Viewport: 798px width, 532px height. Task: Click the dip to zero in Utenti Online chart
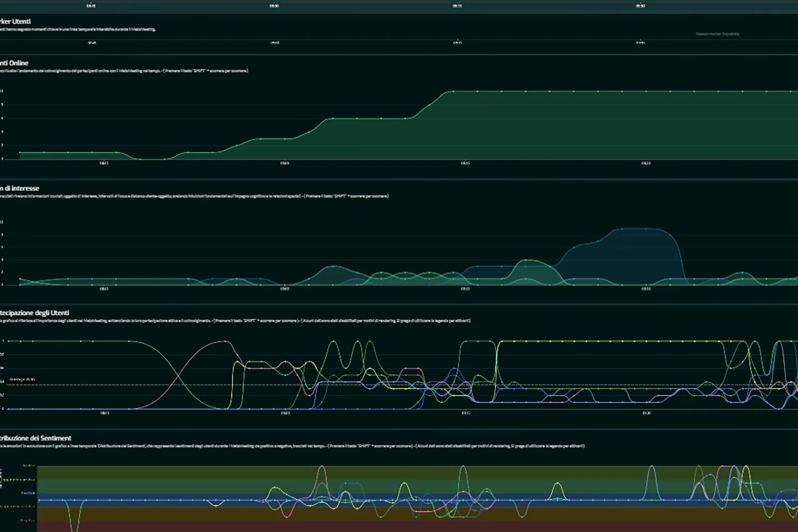tap(152, 158)
